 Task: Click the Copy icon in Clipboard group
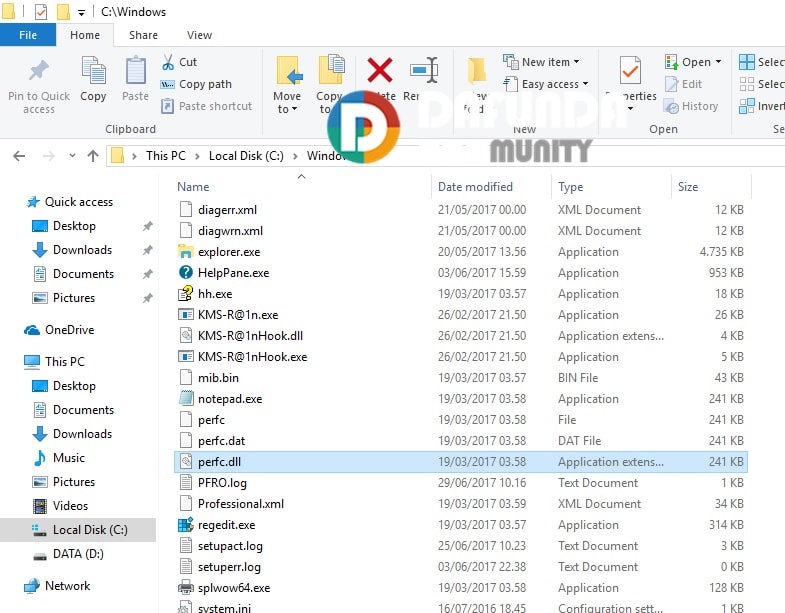(x=93, y=72)
